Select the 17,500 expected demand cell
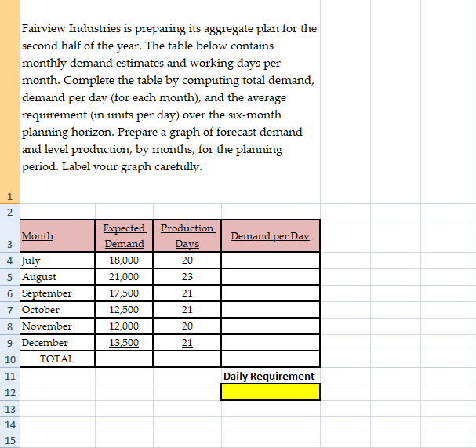Screen dimensions: 476x448 click(124, 293)
